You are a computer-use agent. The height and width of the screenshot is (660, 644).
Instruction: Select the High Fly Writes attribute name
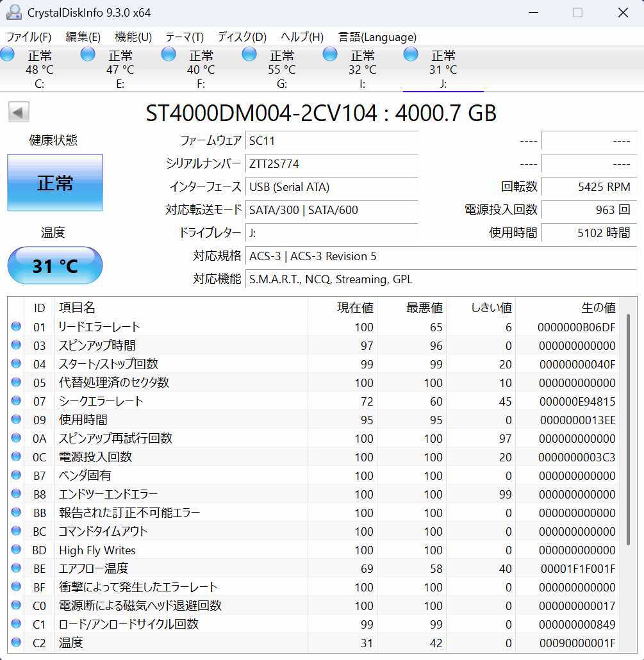click(97, 550)
